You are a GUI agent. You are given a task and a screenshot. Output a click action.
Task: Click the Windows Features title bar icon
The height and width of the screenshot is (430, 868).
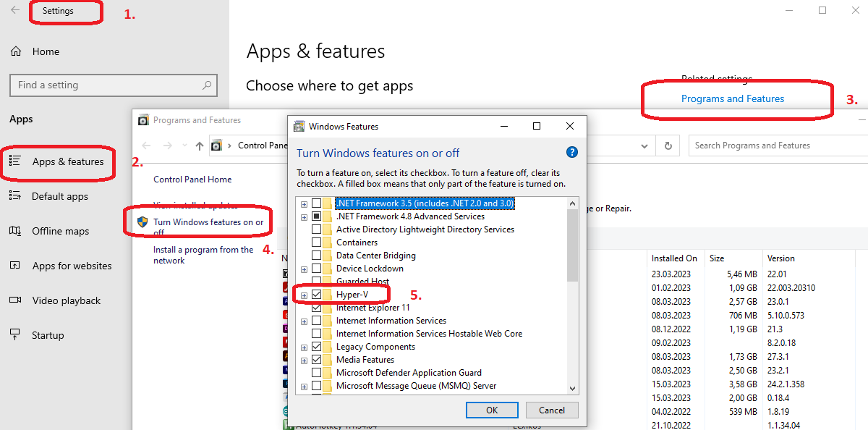[x=299, y=127]
